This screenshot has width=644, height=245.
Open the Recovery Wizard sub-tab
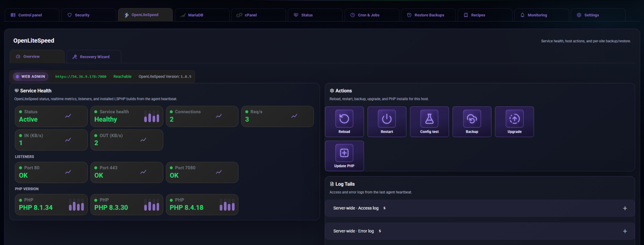tap(94, 56)
